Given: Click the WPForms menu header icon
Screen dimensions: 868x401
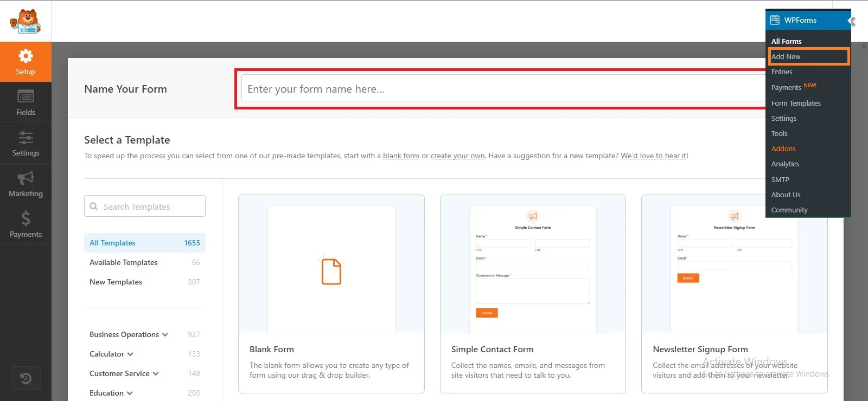Looking at the screenshot, I should pyautogui.click(x=775, y=20).
